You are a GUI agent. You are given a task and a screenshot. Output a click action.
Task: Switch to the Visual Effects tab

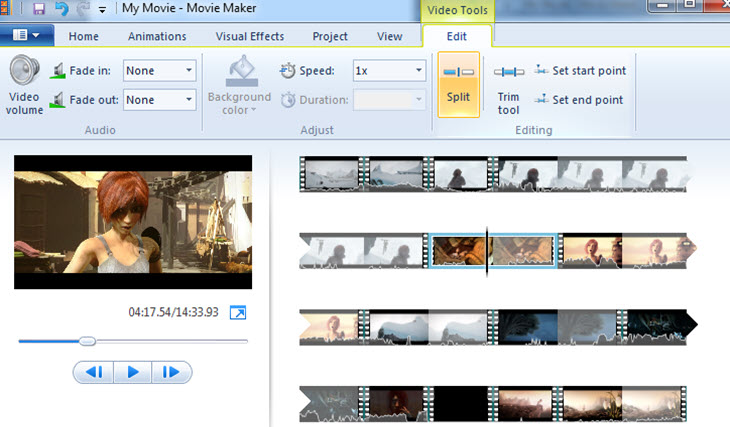[x=250, y=36]
